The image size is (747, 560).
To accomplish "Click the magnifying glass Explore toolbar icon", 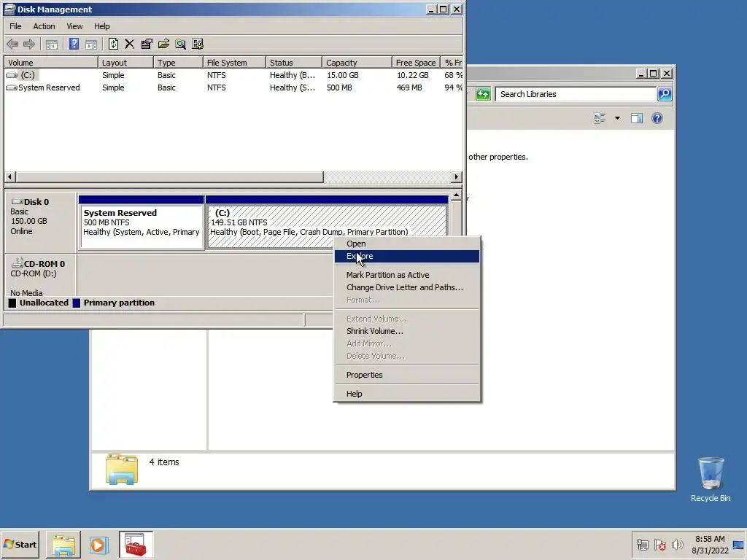I will point(181,44).
